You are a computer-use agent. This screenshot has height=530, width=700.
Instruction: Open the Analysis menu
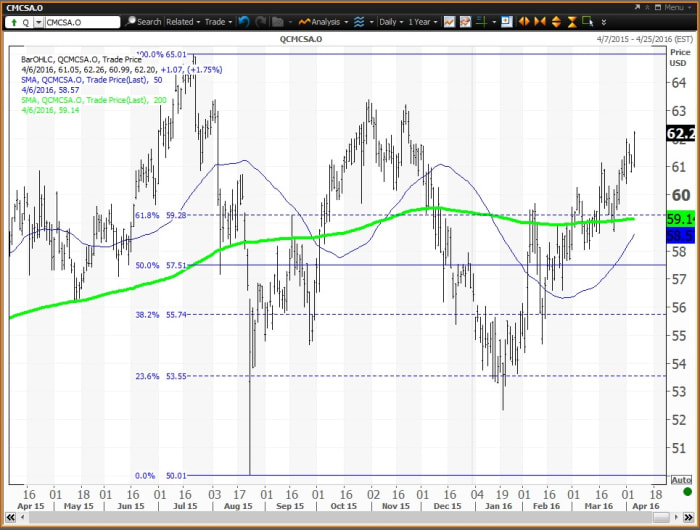pyautogui.click(x=322, y=21)
